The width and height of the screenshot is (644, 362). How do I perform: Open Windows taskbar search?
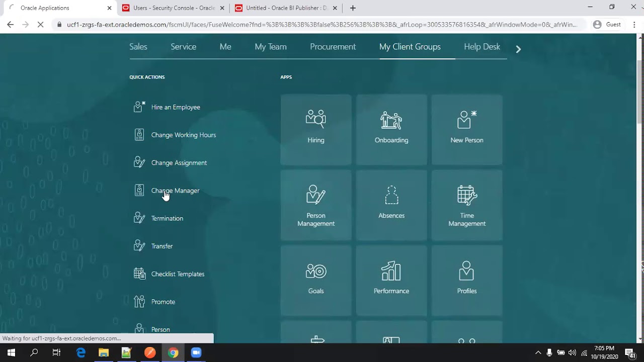34,353
